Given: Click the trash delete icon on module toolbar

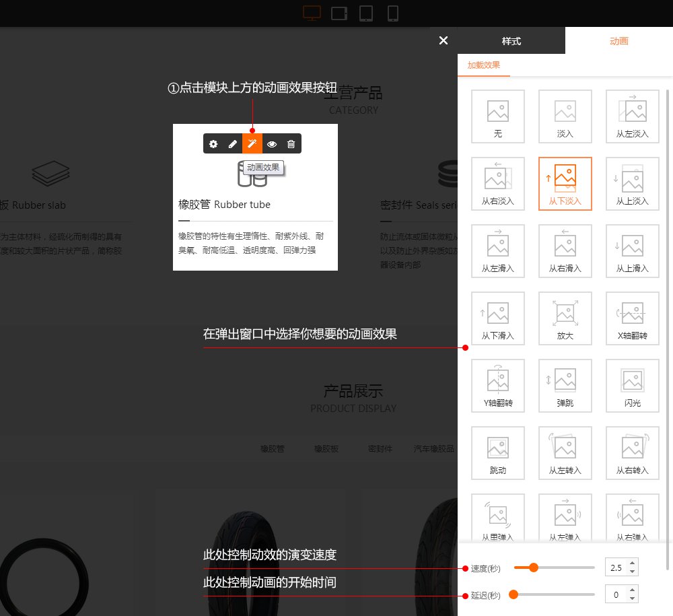Looking at the screenshot, I should 291,143.
